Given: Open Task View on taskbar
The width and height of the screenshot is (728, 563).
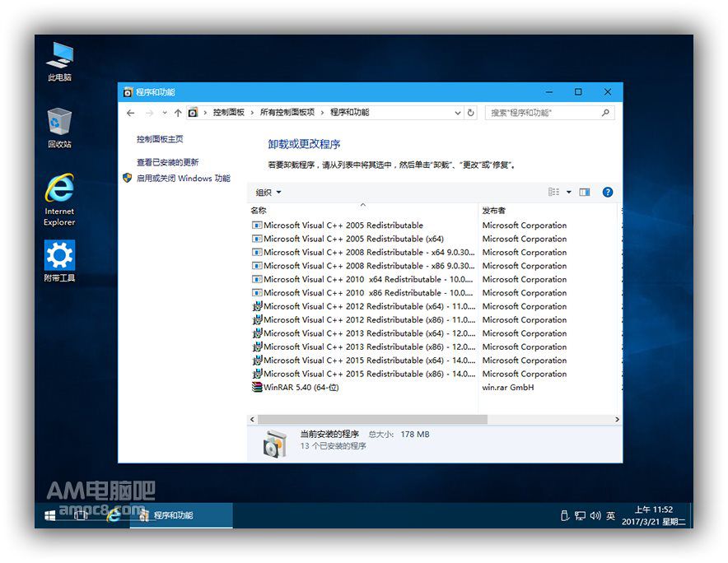Looking at the screenshot, I should pyautogui.click(x=81, y=515).
